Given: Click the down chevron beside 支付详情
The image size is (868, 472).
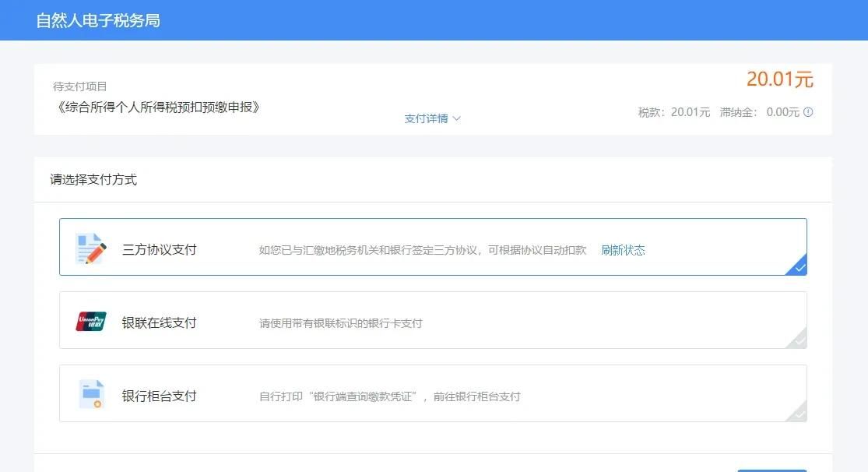Looking at the screenshot, I should [x=457, y=118].
